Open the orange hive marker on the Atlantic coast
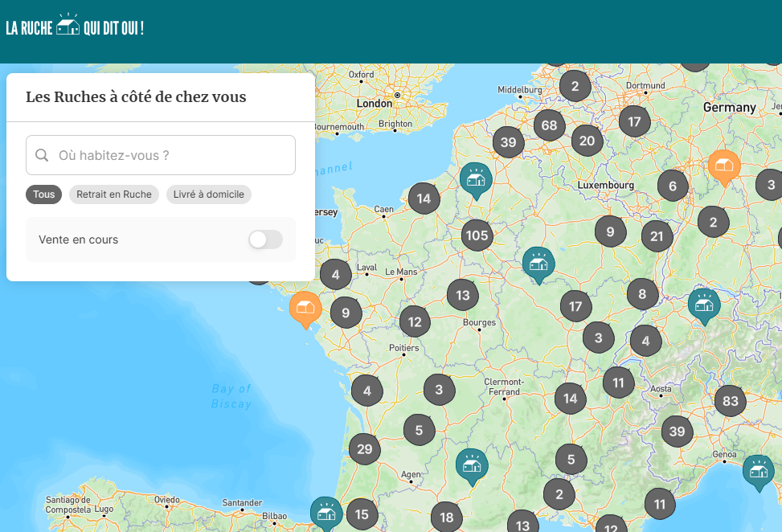The image size is (782, 532). point(305,308)
